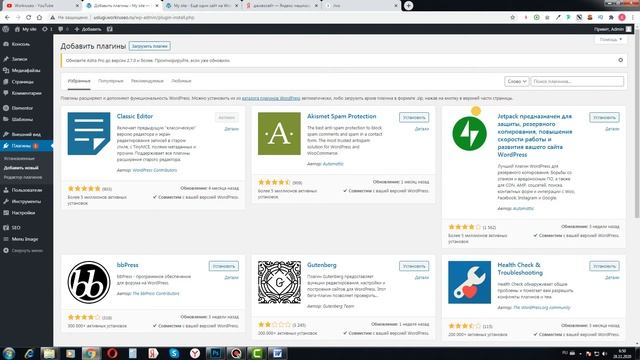Image resolution: width=640 pixels, height=360 pixels.
Task: Open WordPress plugin catalog link
Action: [x=271, y=98]
